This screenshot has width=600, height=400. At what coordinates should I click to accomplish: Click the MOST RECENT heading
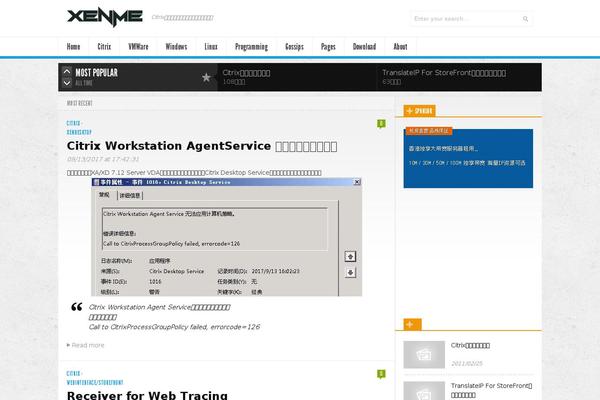[80, 103]
